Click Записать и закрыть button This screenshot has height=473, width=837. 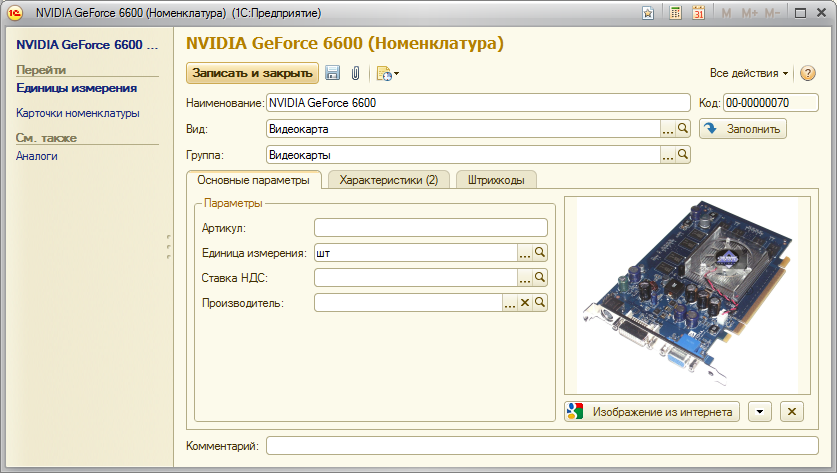[252, 73]
